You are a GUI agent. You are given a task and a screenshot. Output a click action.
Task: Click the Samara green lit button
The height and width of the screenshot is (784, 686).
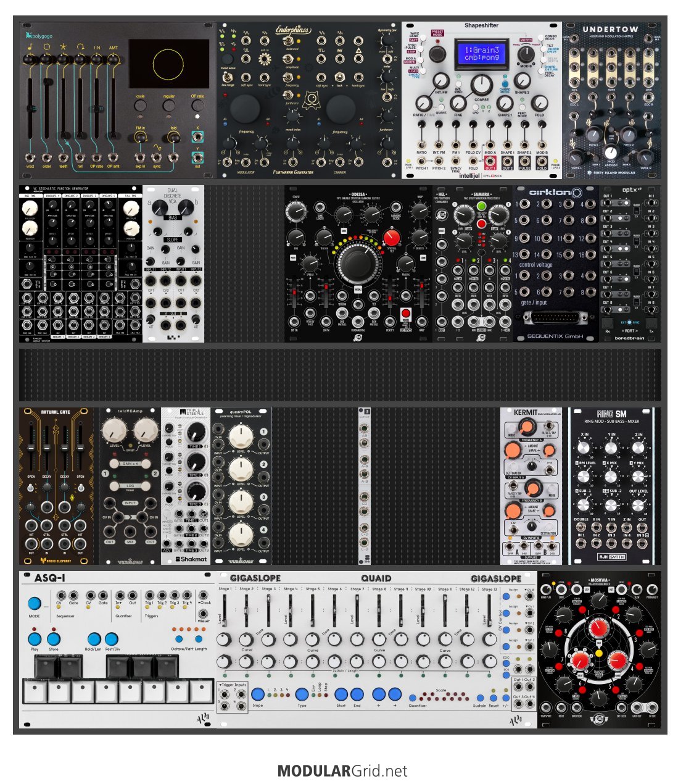click(x=481, y=205)
